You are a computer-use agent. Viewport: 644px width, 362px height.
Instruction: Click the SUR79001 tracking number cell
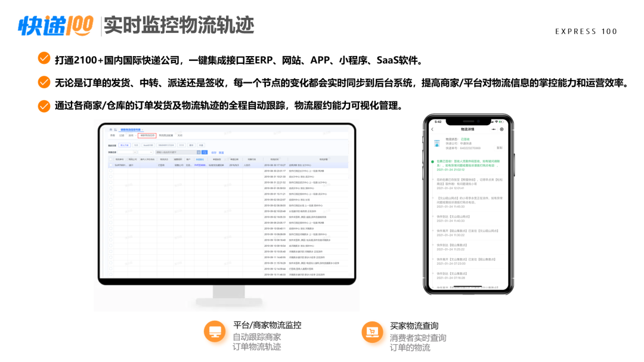(120, 165)
